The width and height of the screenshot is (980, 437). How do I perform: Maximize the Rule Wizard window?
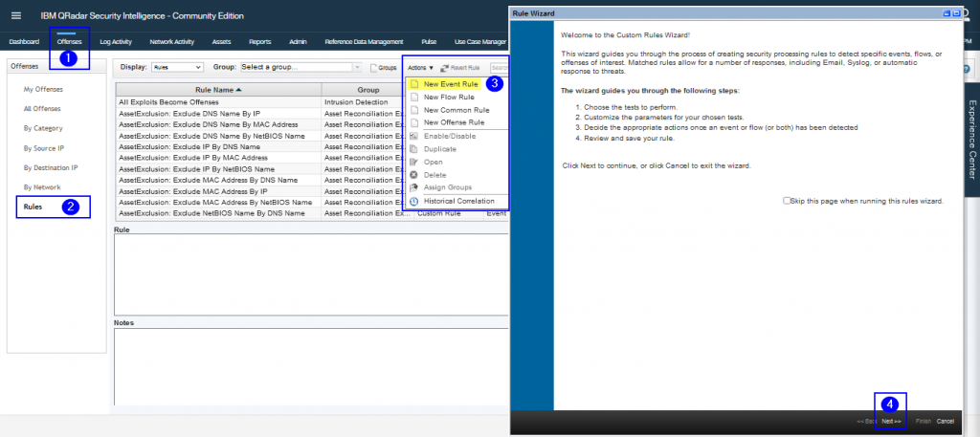(956, 13)
